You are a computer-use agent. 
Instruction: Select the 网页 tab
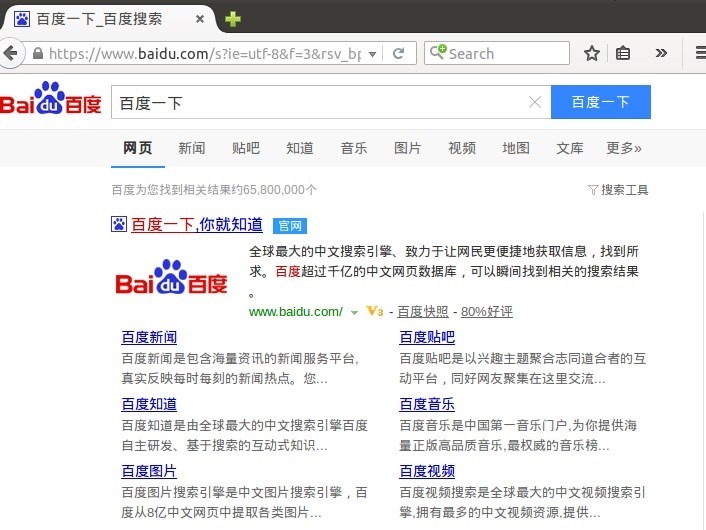click(x=138, y=148)
